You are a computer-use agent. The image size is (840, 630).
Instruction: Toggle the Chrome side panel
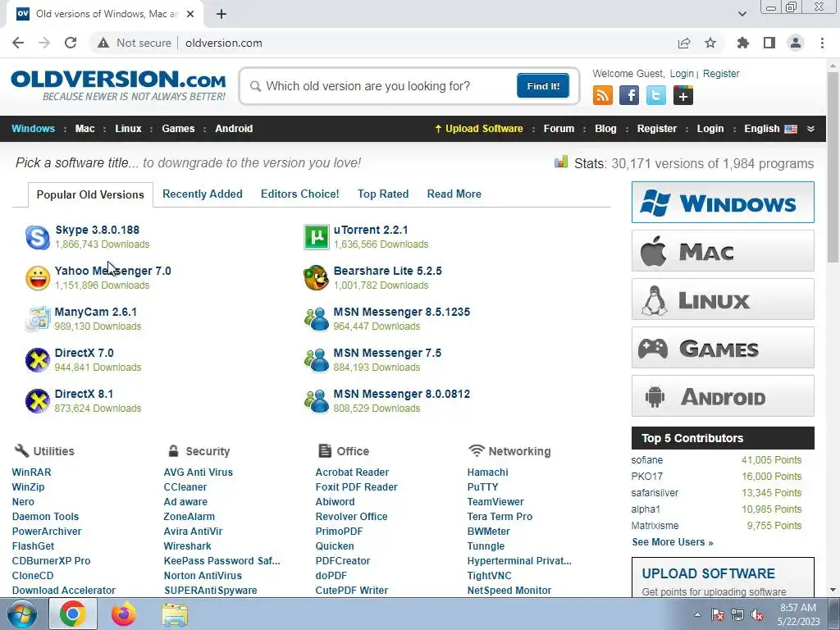[x=769, y=43]
